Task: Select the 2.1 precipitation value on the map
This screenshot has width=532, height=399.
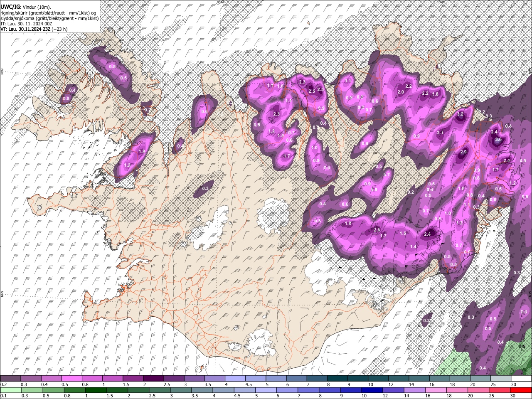Action: pos(441,133)
